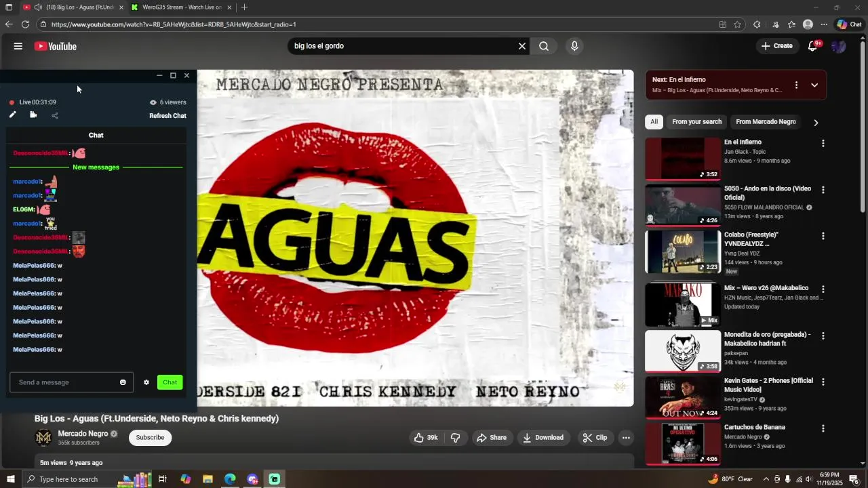Run search with magnifier button
Screen dimensions: 868x488
544,46
